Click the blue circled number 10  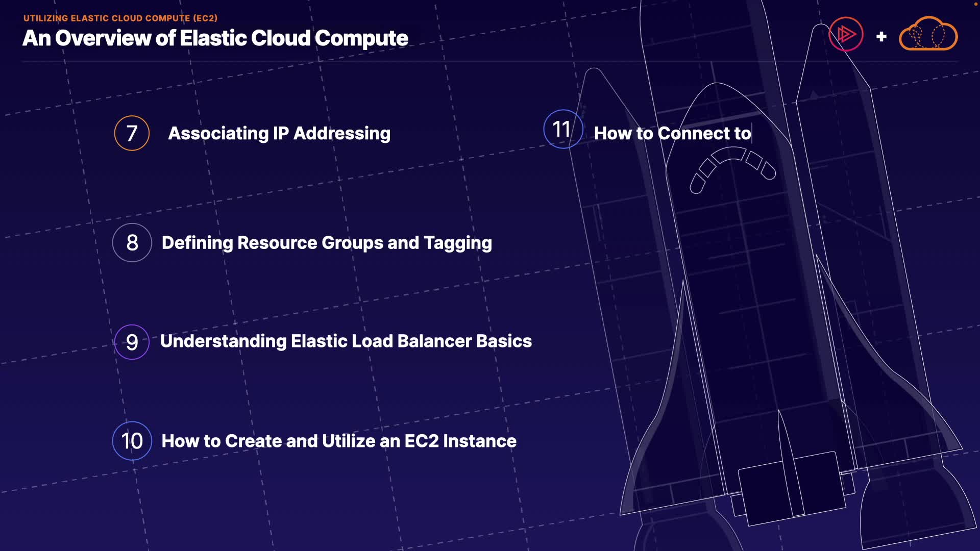point(132,441)
